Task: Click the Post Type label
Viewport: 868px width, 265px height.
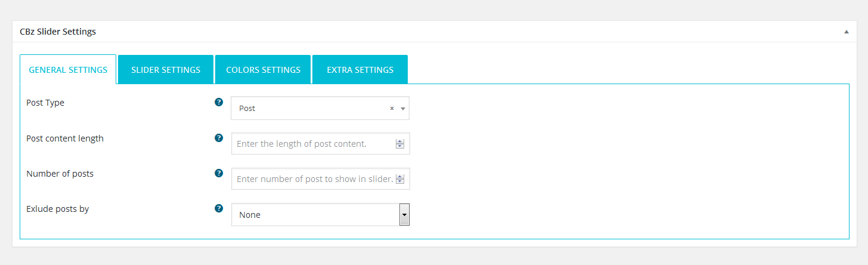Action: point(45,103)
